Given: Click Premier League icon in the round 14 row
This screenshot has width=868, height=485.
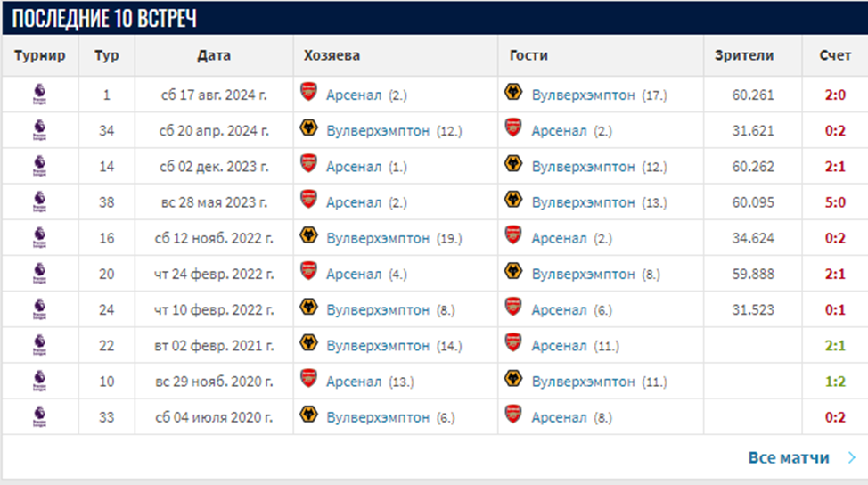Looking at the screenshot, I should coord(39,166).
